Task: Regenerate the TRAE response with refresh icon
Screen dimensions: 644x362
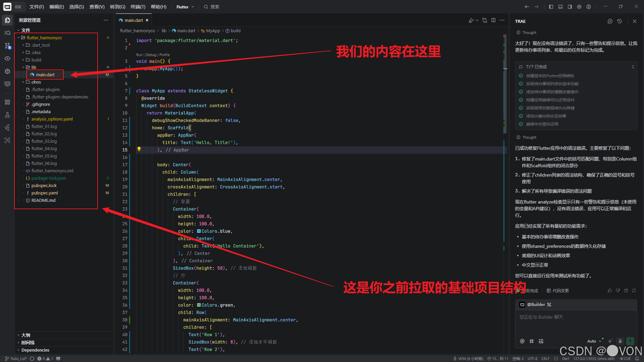Action: [x=634, y=290]
